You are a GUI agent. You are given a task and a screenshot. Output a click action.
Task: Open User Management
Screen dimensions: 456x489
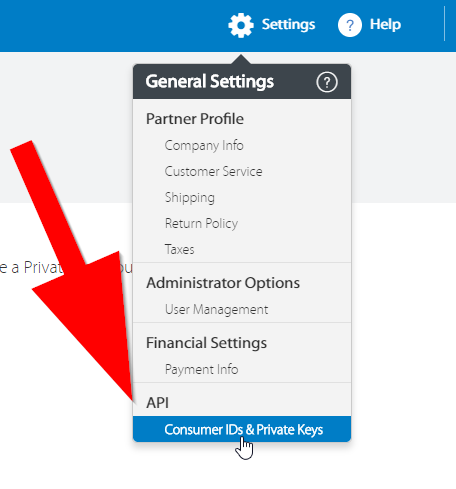click(216, 309)
